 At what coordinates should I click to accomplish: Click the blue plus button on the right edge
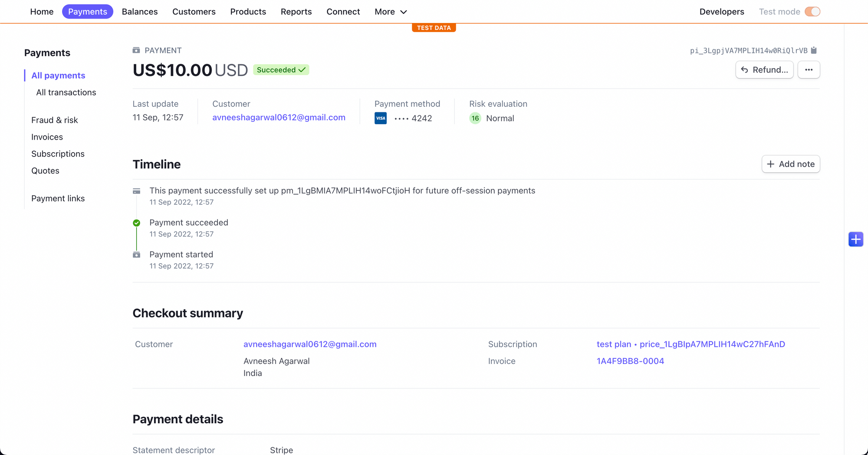(856, 239)
